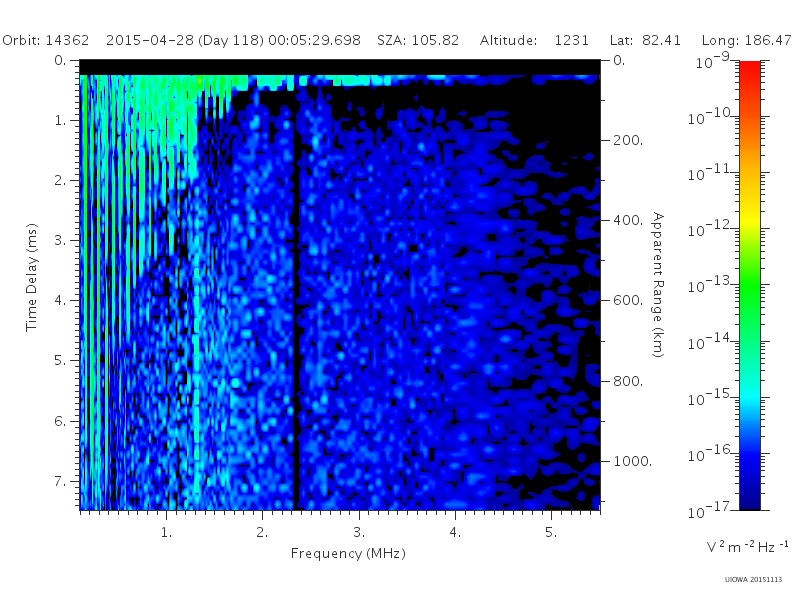This screenshot has width=800, height=600.
Task: Click the 200. apparent range tick label
Action: click(x=628, y=140)
